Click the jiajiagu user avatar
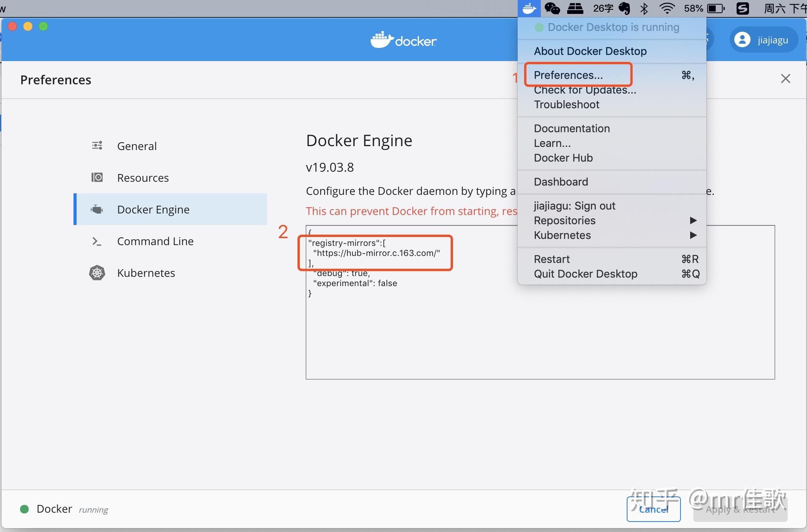 [x=742, y=39]
